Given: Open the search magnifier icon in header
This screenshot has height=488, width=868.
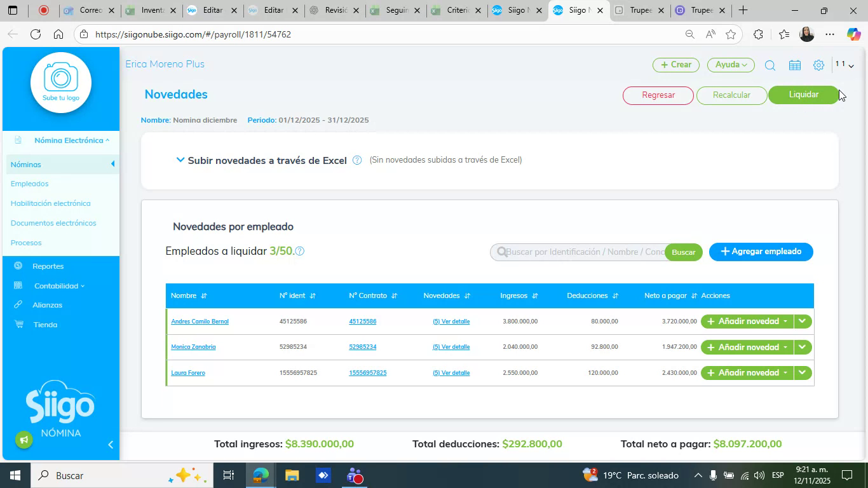Looking at the screenshot, I should coord(770,65).
